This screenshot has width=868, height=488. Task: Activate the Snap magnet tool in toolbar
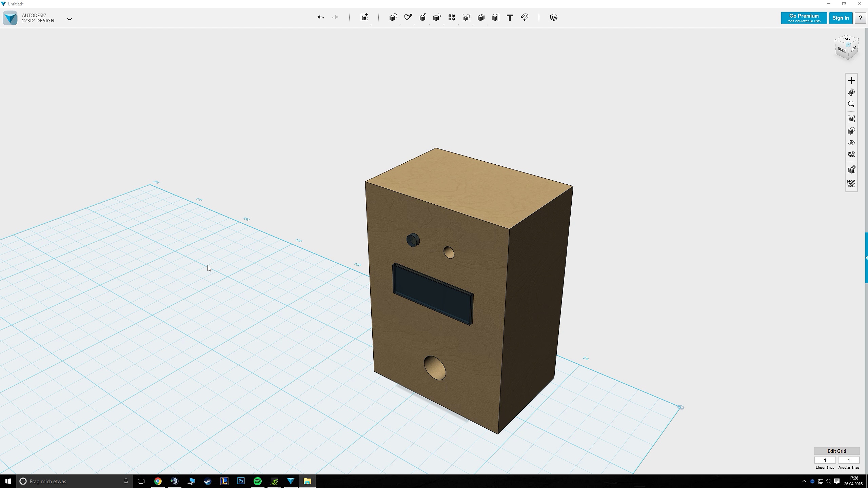pos(525,18)
